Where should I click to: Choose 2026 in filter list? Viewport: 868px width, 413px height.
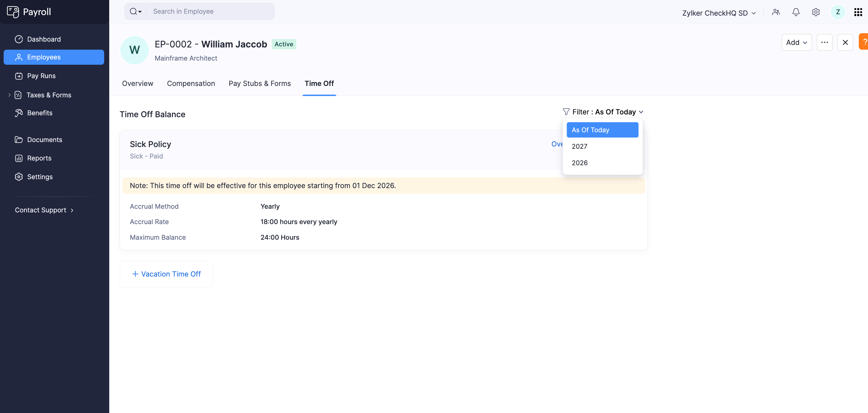point(602,163)
